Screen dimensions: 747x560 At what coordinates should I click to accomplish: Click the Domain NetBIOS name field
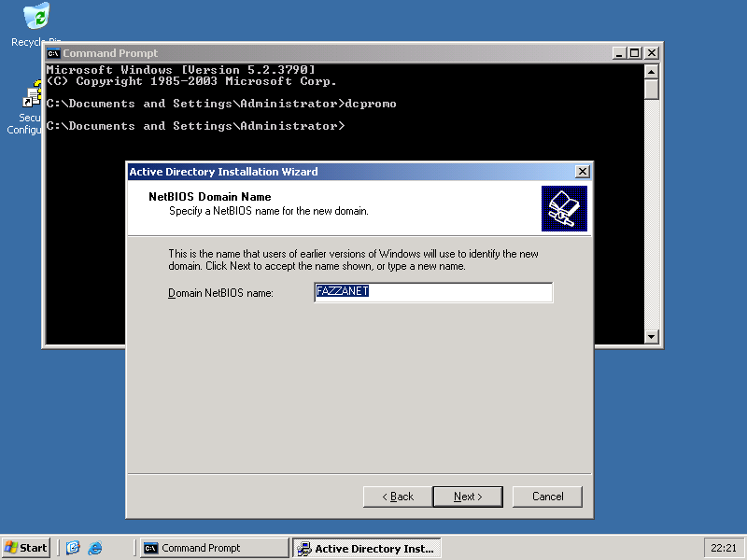click(x=433, y=292)
